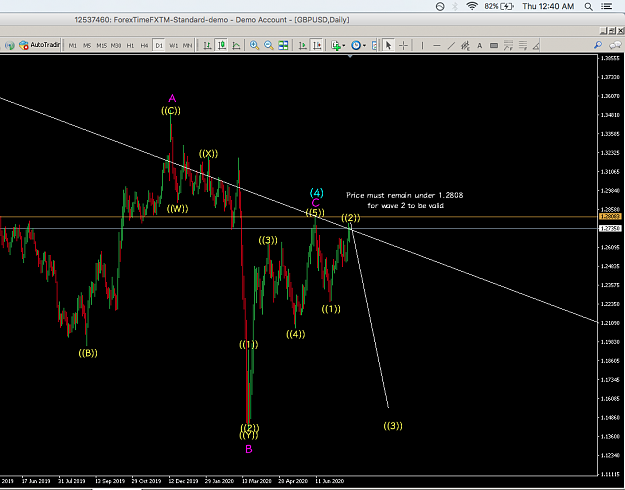625x490 pixels.
Task: Click the gray 1.2735 price tag
Action: (x=610, y=228)
